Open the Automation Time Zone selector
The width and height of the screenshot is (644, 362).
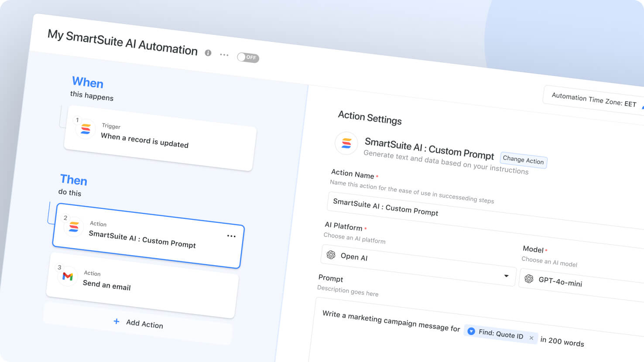(594, 99)
